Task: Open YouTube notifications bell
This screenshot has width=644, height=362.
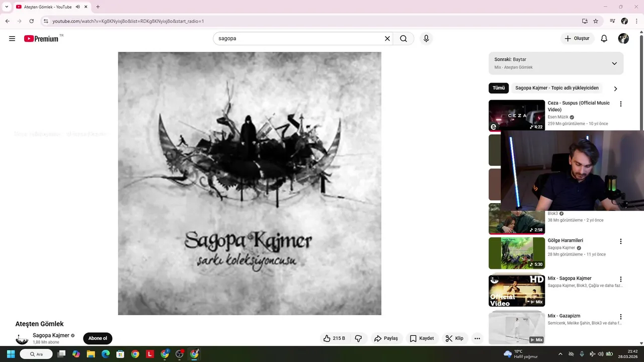Action: click(604, 39)
